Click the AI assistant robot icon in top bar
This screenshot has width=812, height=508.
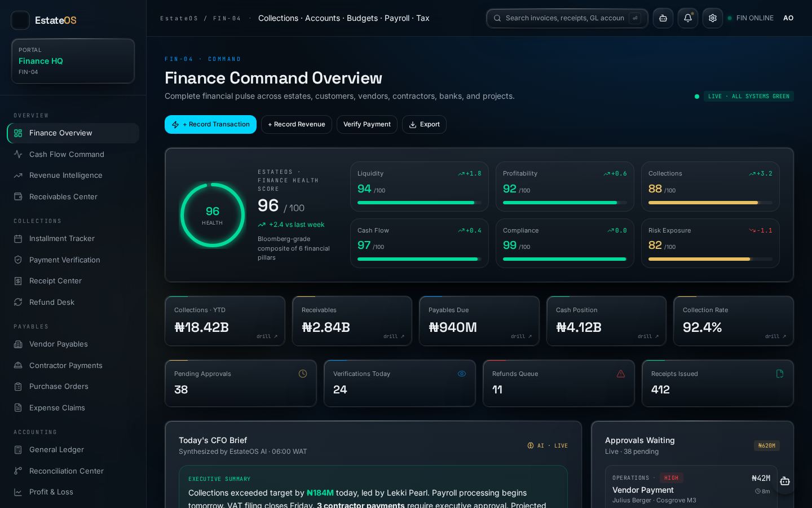663,18
